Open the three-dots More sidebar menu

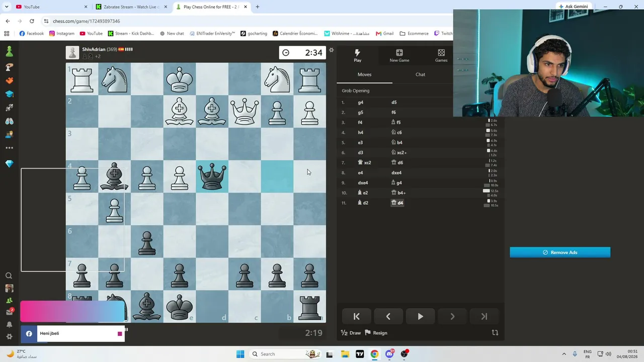coord(9,148)
